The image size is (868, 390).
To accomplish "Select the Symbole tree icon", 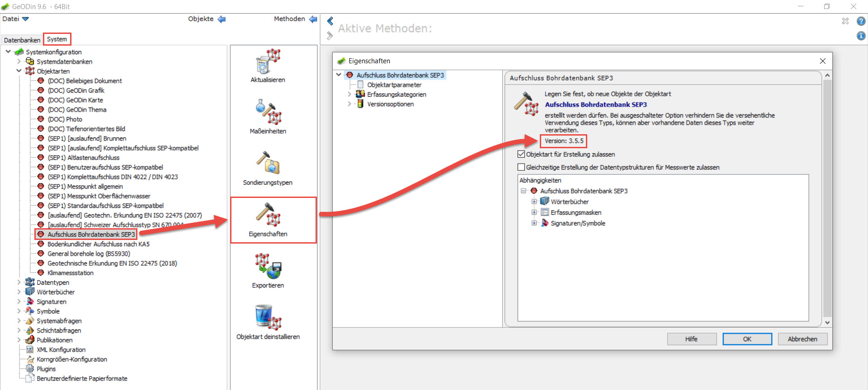I will click(30, 311).
